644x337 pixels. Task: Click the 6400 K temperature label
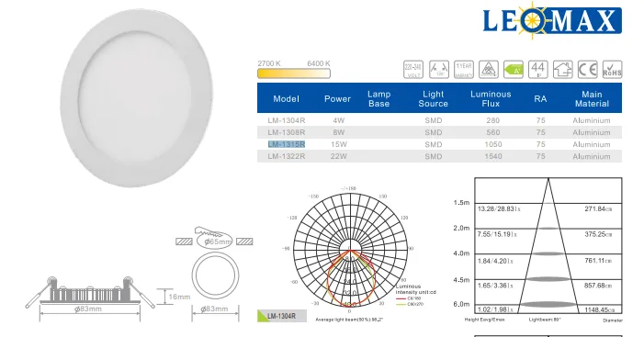(x=319, y=63)
